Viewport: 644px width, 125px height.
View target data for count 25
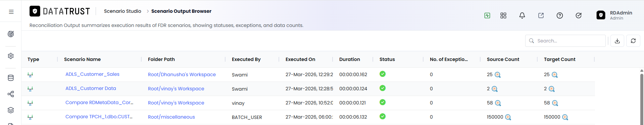pyautogui.click(x=555, y=75)
